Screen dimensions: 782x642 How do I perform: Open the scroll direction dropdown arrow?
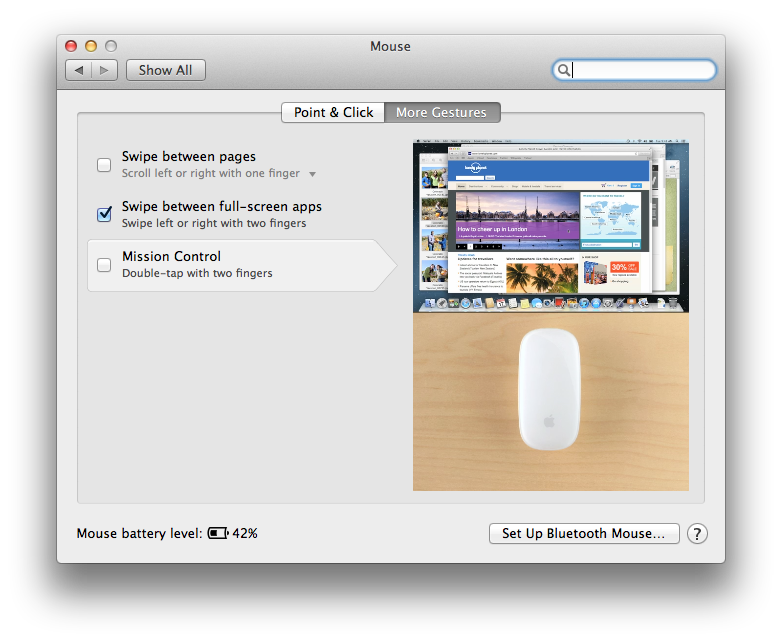click(x=312, y=174)
